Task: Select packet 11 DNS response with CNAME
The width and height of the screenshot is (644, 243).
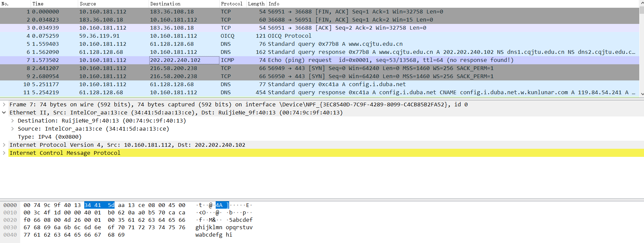Action: pos(319,92)
